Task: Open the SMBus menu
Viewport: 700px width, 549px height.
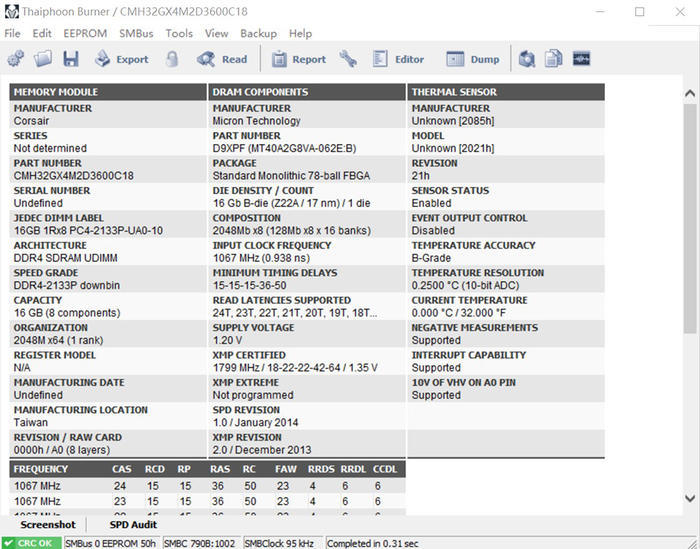Action: [136, 33]
